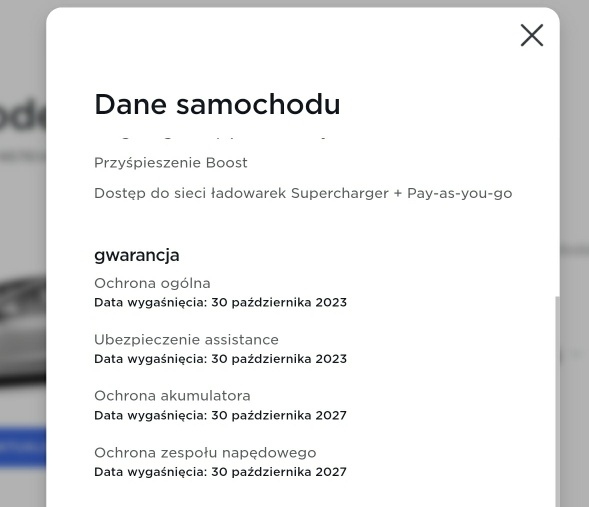Select the Ochrona zespołu napędowego label

[x=205, y=453]
